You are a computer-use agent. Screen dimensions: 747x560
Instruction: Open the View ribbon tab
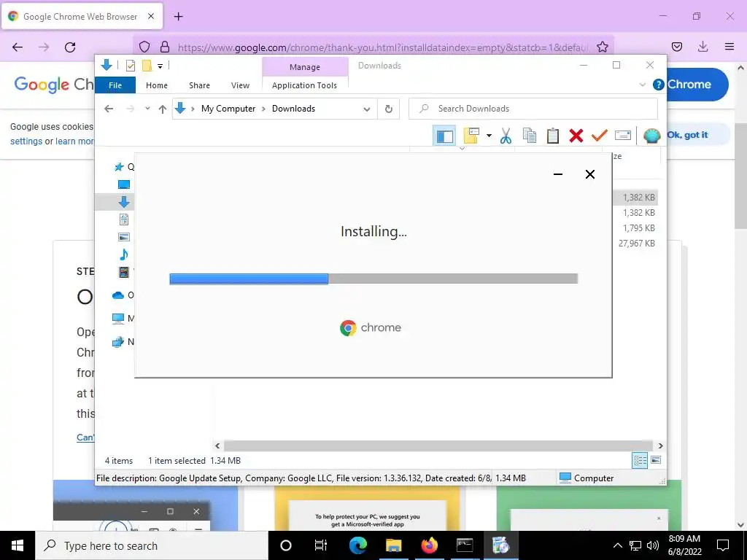tap(240, 85)
